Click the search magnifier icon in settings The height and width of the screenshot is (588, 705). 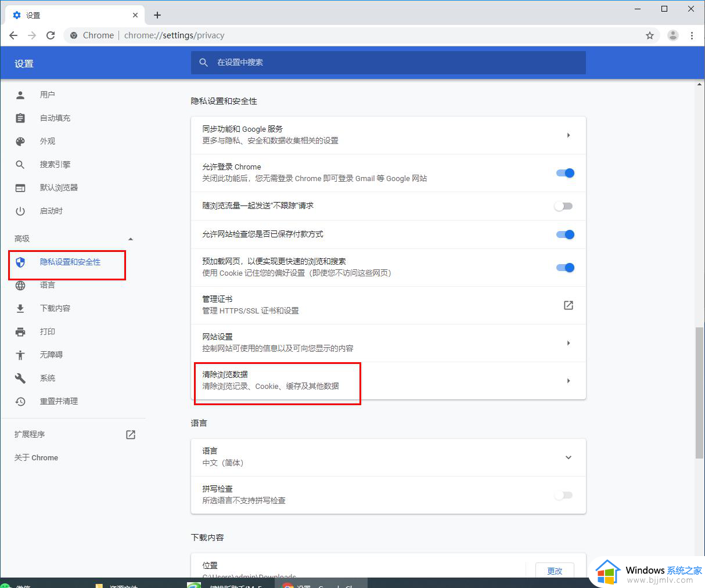[203, 62]
